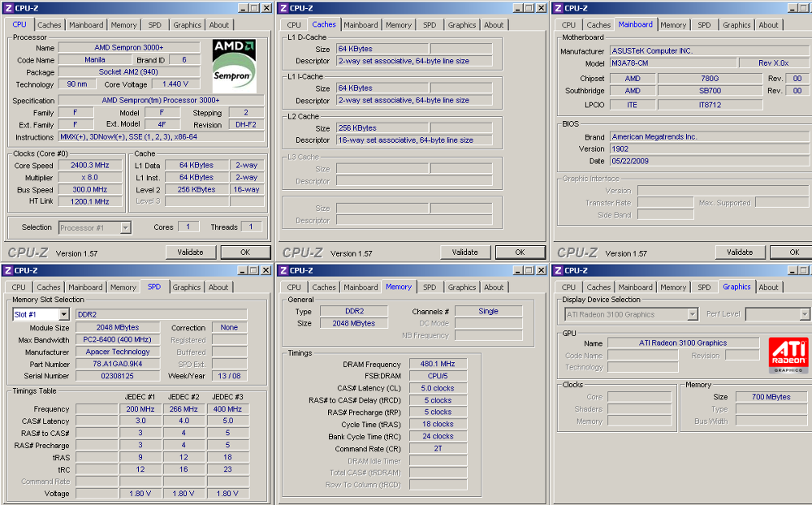
Task: Click the 78.A1GA0.9K4 part number field
Action: tap(118, 364)
